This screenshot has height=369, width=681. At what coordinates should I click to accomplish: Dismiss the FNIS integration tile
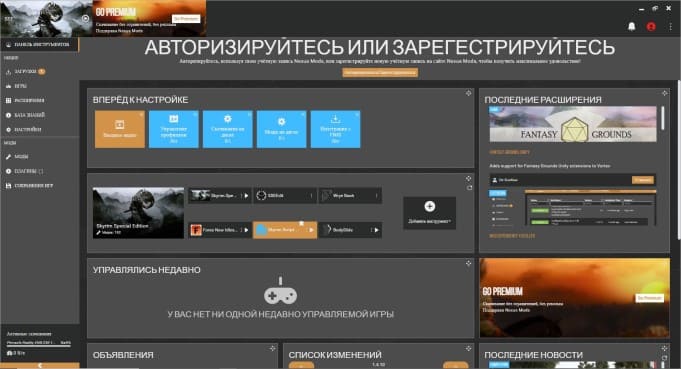pos(357,114)
